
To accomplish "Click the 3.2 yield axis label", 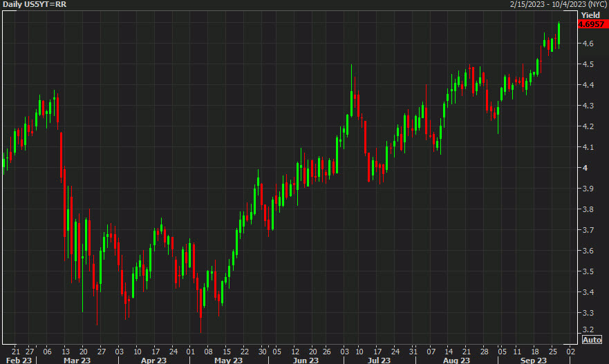I will (x=588, y=329).
